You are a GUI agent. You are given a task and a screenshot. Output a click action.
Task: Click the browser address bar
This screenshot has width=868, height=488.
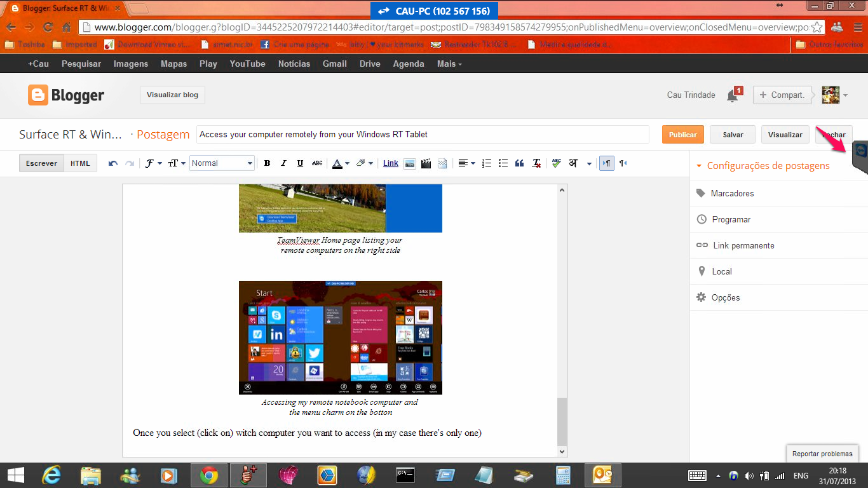451,27
